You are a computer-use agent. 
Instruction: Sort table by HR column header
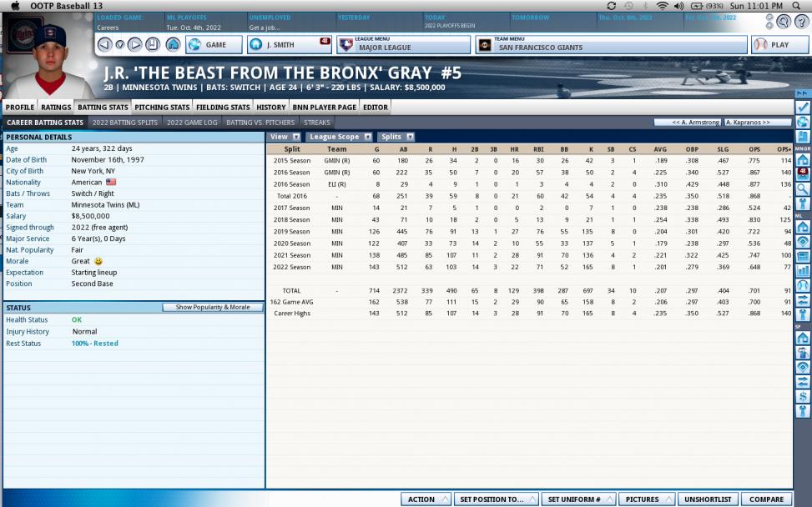pos(514,149)
